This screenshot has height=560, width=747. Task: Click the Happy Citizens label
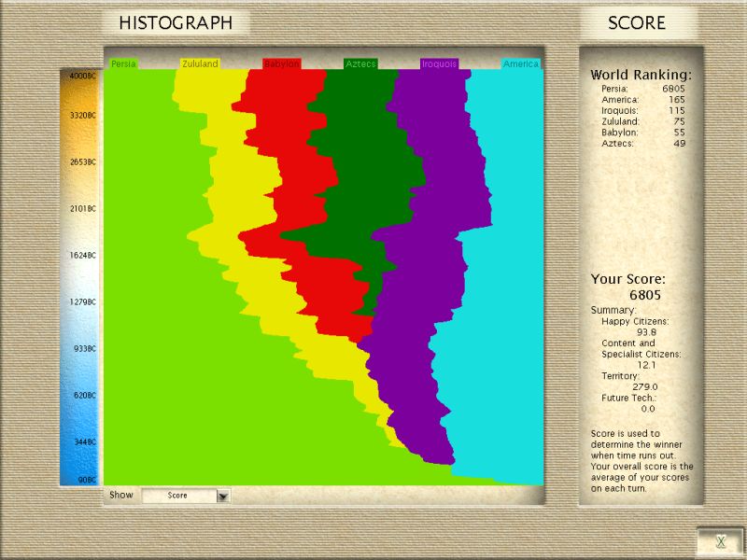[635, 321]
